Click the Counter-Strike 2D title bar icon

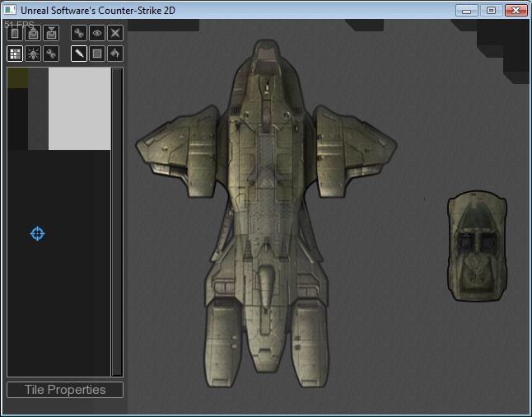pyautogui.click(x=10, y=10)
